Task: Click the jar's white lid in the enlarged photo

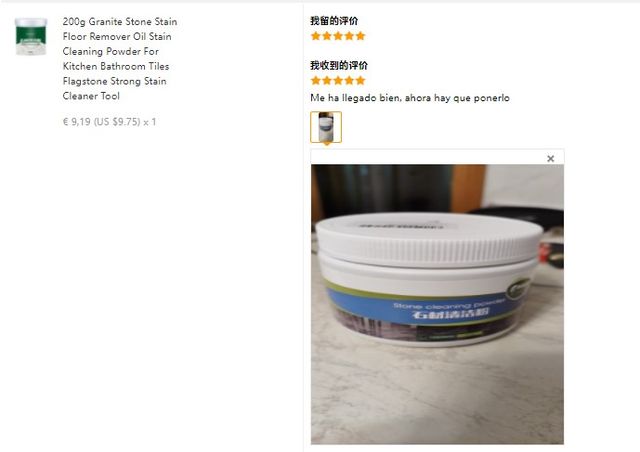Action: [429, 239]
